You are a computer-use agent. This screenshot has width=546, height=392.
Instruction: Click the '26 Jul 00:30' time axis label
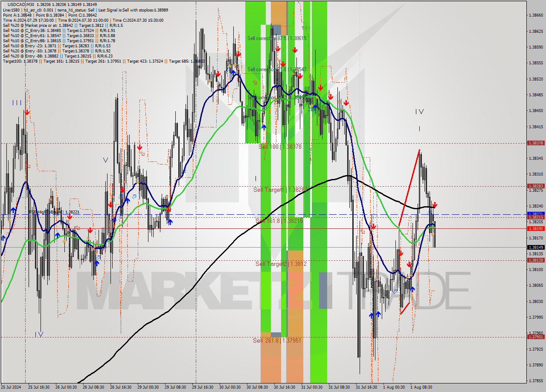click(66, 387)
